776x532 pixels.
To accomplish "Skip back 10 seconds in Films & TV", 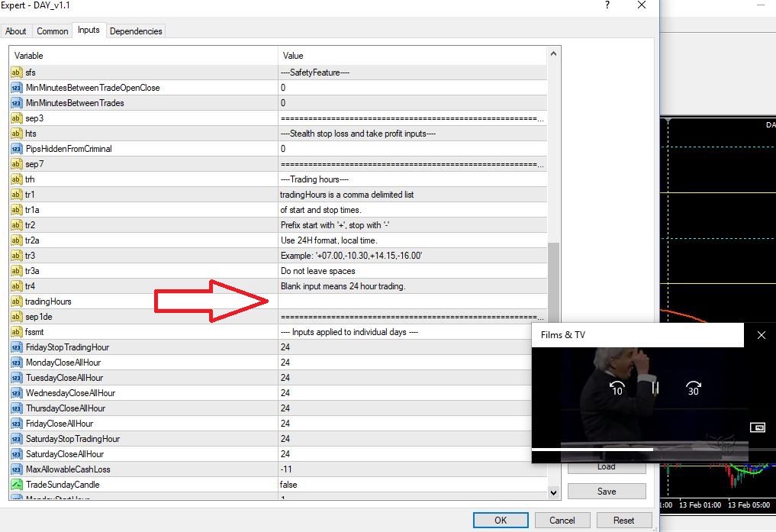I will click(x=617, y=388).
